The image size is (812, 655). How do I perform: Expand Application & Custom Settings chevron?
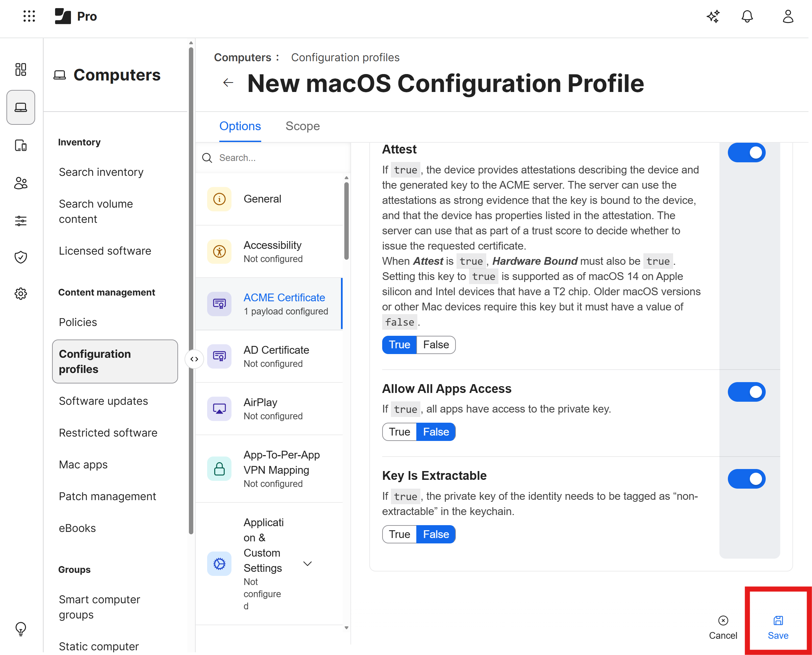pos(307,564)
